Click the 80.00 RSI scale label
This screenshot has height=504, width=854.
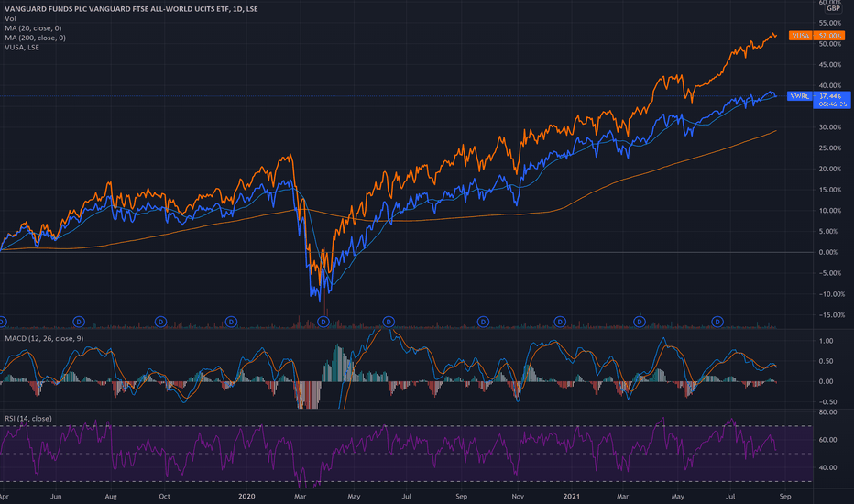tap(827, 412)
